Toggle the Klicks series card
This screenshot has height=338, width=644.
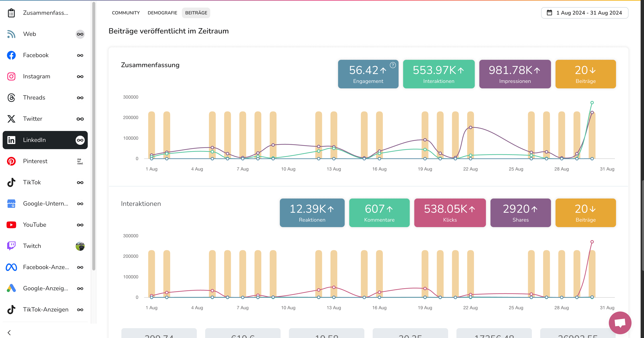(x=450, y=213)
